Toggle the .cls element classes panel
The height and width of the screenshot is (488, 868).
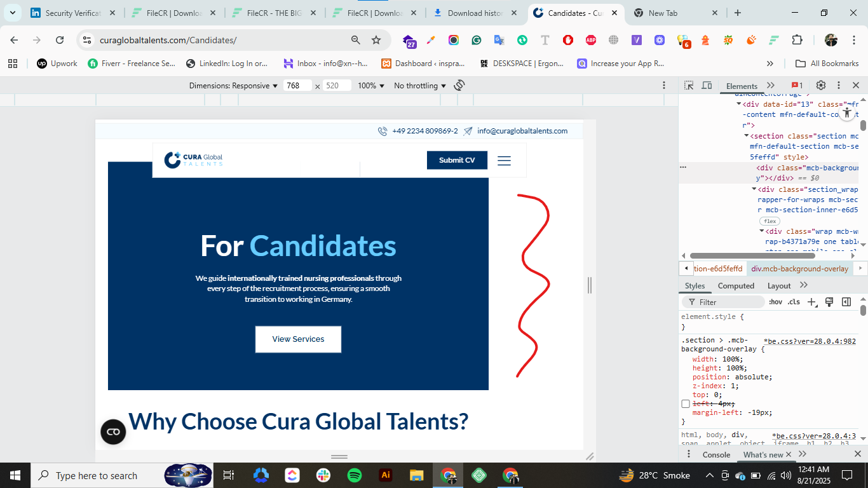[x=794, y=302]
